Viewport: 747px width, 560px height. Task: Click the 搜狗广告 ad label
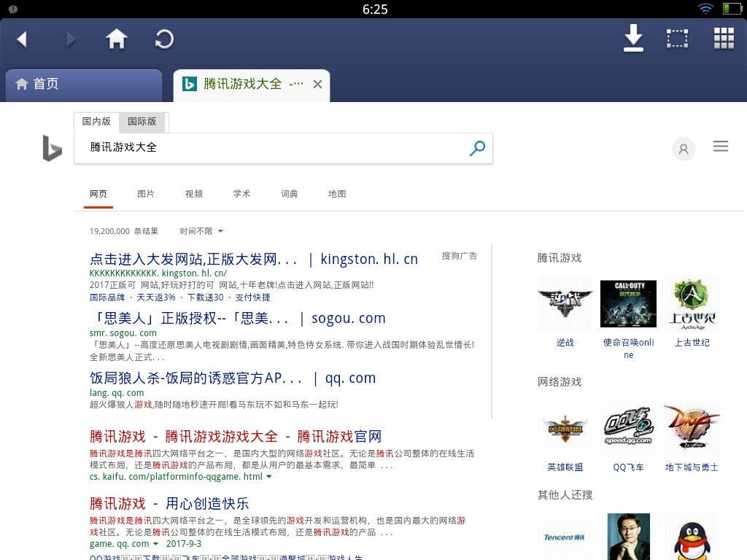[460, 256]
